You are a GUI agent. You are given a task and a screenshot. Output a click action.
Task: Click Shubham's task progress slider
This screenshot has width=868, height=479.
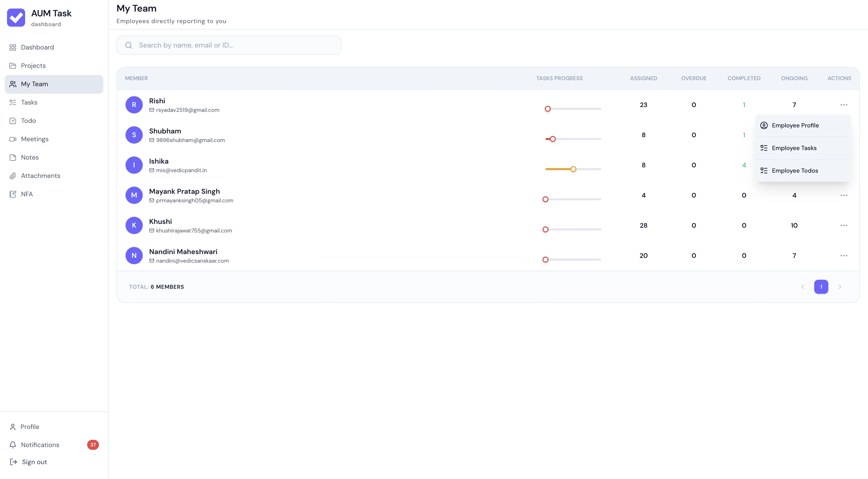tap(573, 139)
